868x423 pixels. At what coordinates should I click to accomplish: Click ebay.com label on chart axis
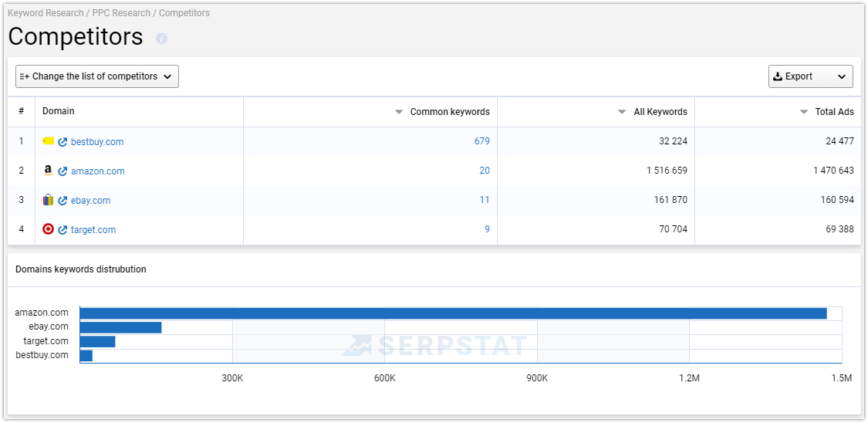(x=49, y=327)
